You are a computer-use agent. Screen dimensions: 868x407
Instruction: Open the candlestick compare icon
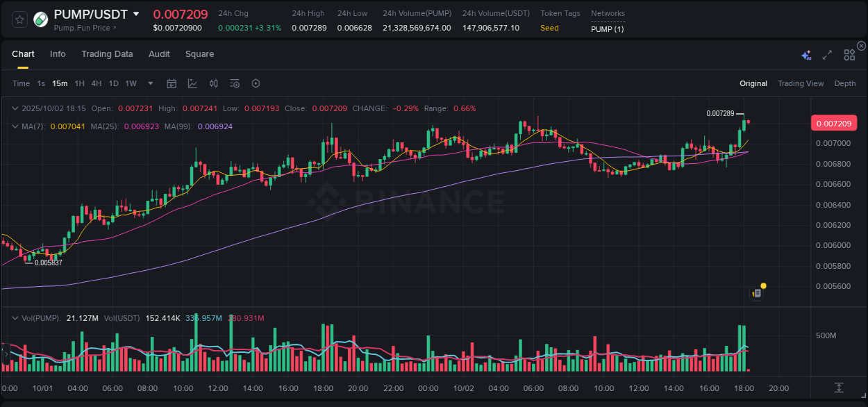(x=213, y=83)
